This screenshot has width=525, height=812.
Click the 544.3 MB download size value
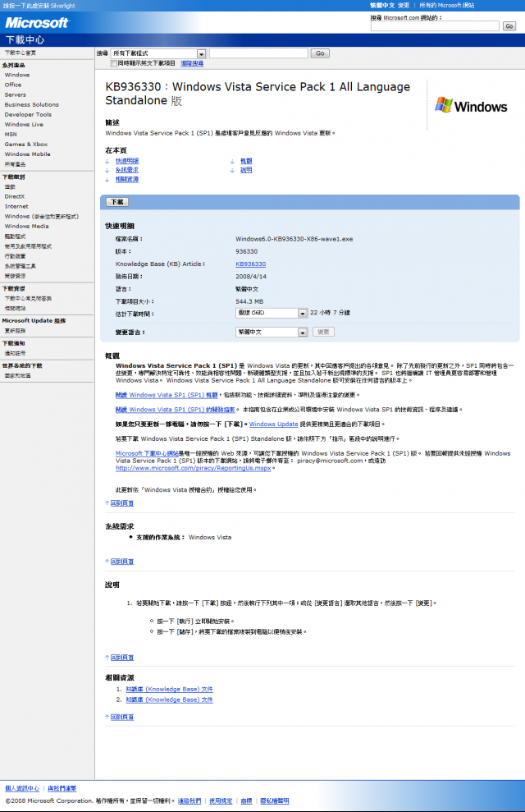coord(249,301)
